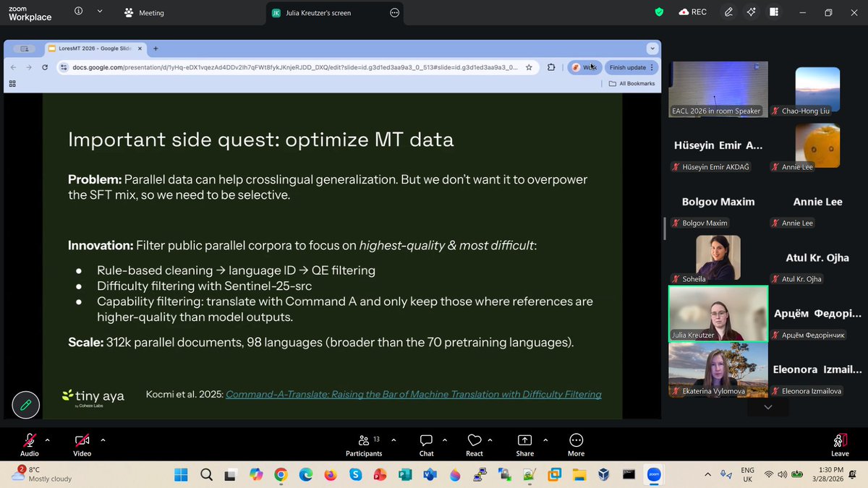Viewport: 868px width, 488px height.
Task: Click the Eleonora Izmailova participant tile
Action: click(817, 369)
